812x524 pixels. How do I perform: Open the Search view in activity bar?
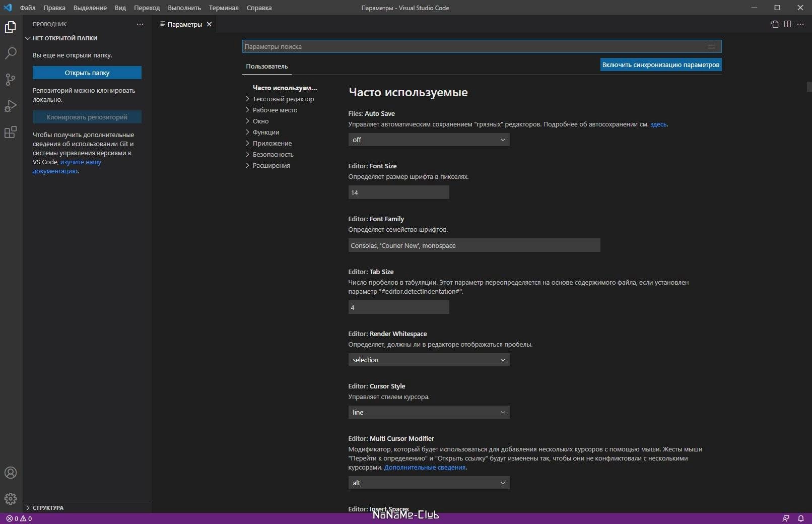pos(11,53)
